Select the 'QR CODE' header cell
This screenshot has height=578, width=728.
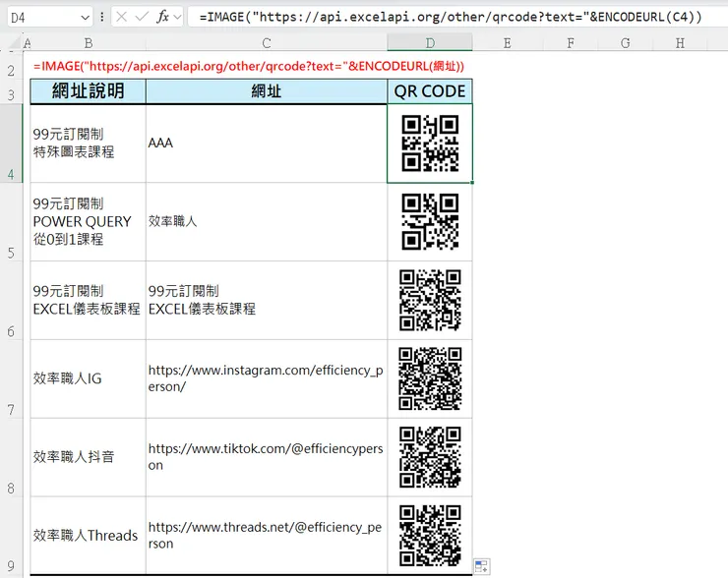tap(430, 91)
